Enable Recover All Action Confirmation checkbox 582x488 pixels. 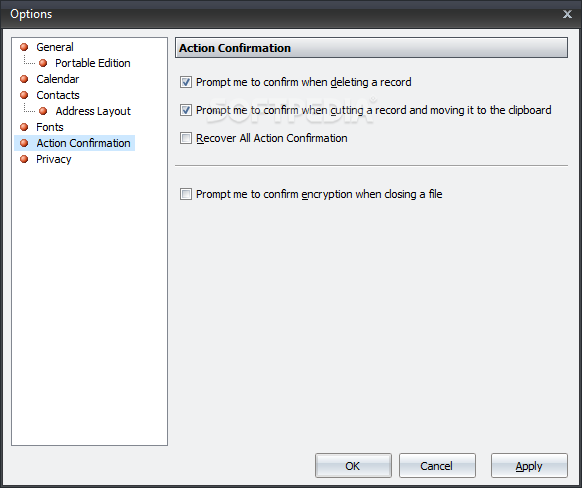tap(186, 138)
